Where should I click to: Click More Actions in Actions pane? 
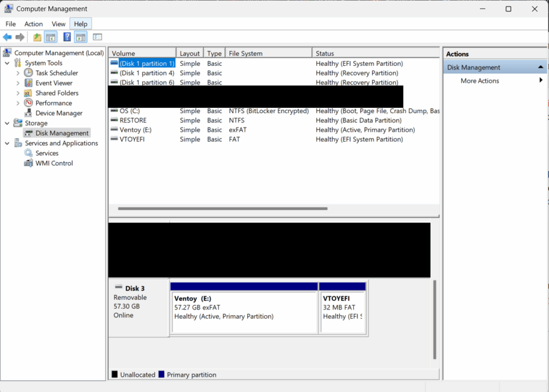click(x=479, y=81)
